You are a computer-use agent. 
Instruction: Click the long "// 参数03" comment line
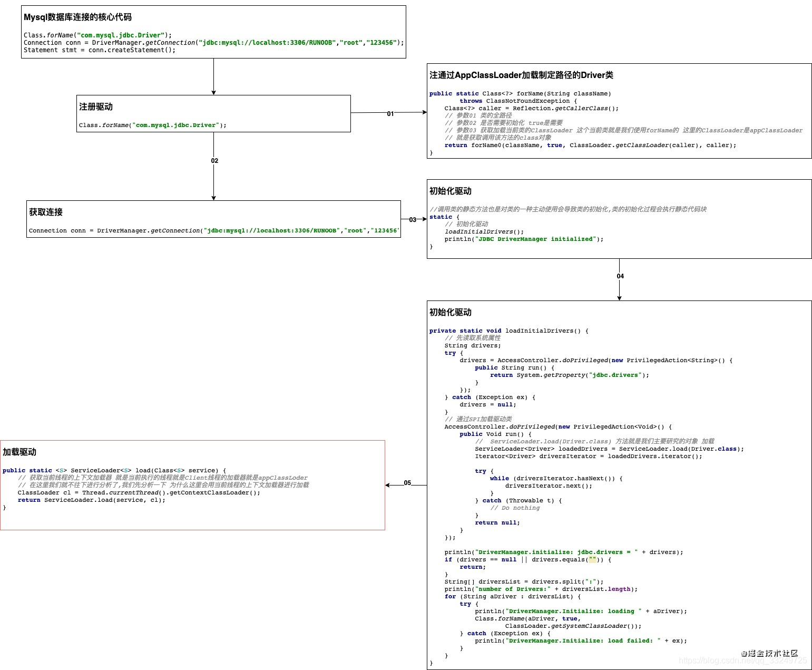[623, 130]
